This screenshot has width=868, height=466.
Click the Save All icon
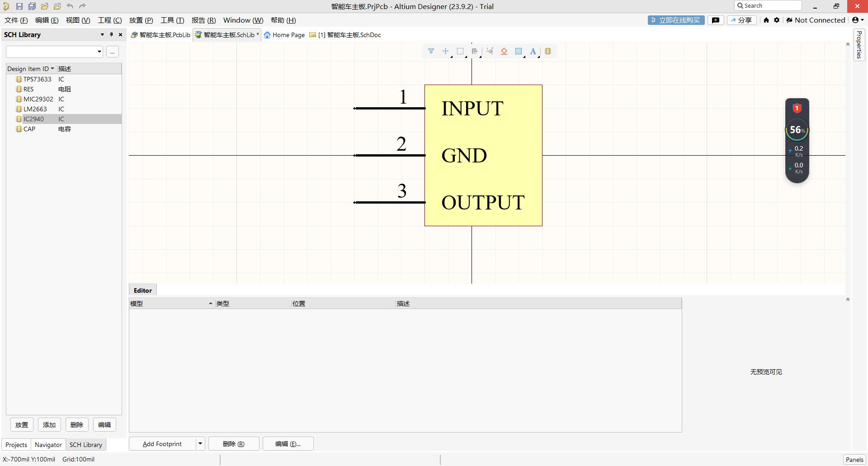point(32,6)
